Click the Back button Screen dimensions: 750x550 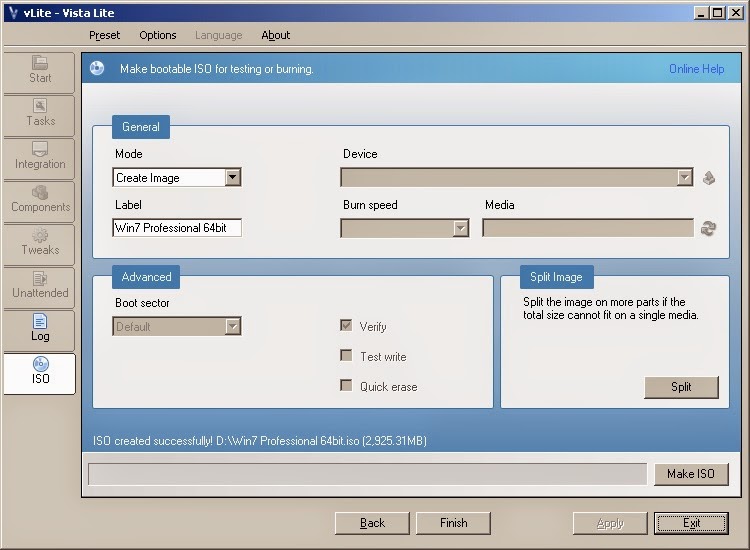[372, 523]
